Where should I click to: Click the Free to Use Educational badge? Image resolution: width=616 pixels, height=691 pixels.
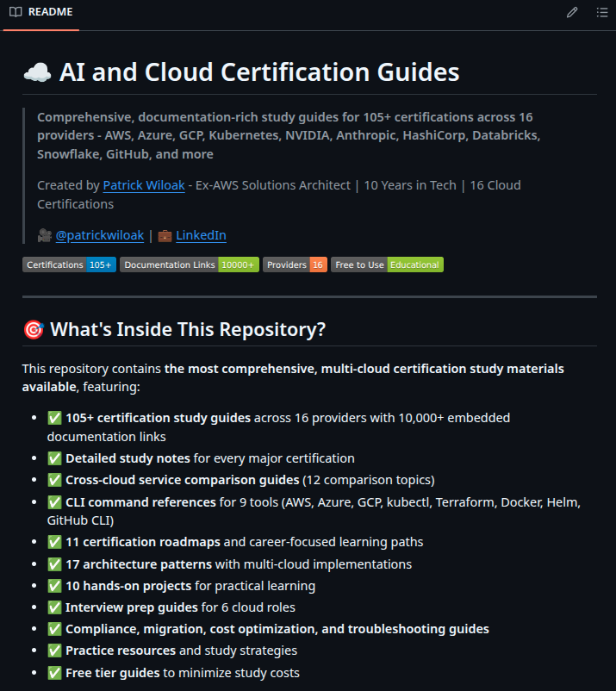click(388, 265)
